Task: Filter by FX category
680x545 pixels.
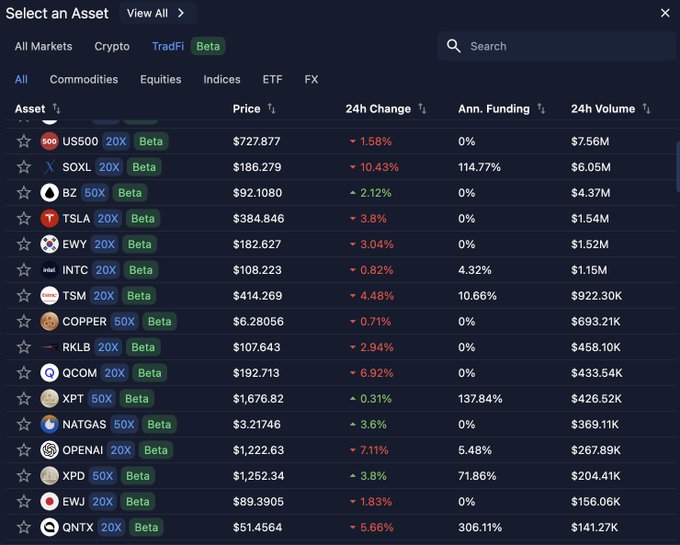Action: pyautogui.click(x=311, y=79)
